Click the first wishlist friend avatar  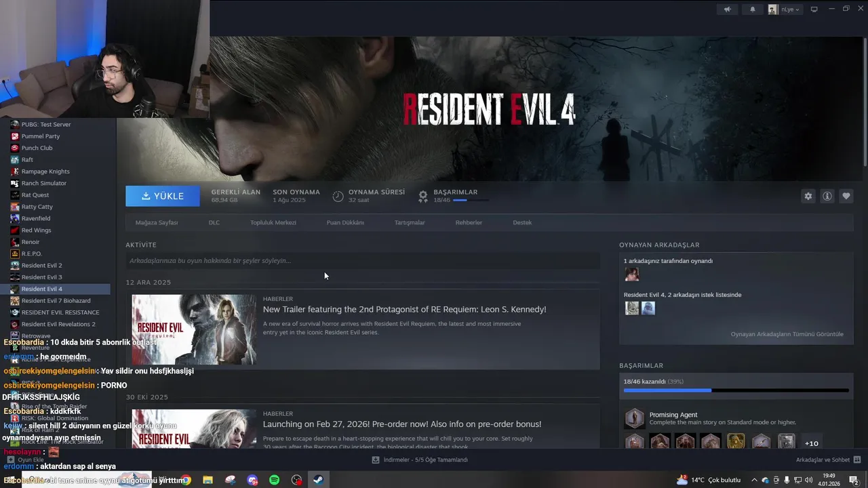click(632, 308)
